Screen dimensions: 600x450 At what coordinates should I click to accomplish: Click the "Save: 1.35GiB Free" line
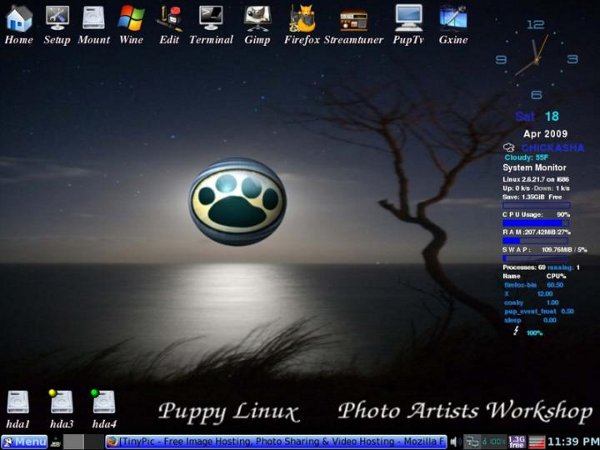coord(532,197)
